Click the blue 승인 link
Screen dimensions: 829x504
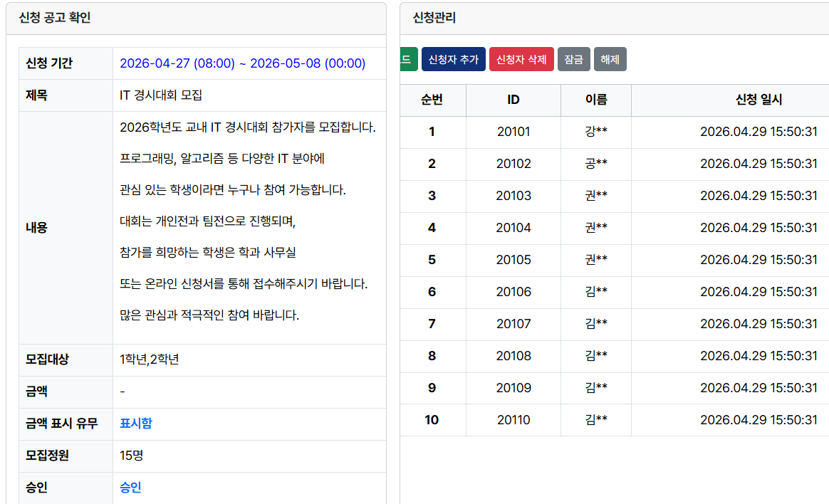click(130, 487)
